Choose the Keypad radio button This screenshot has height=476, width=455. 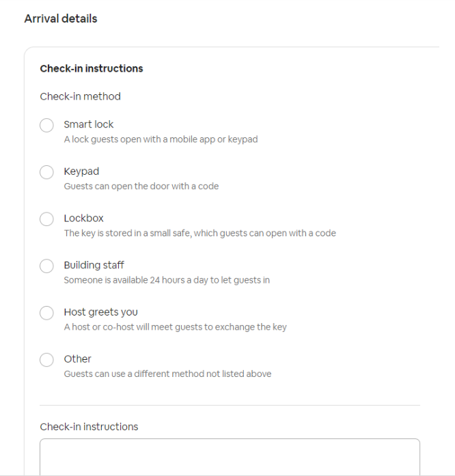pos(46,172)
